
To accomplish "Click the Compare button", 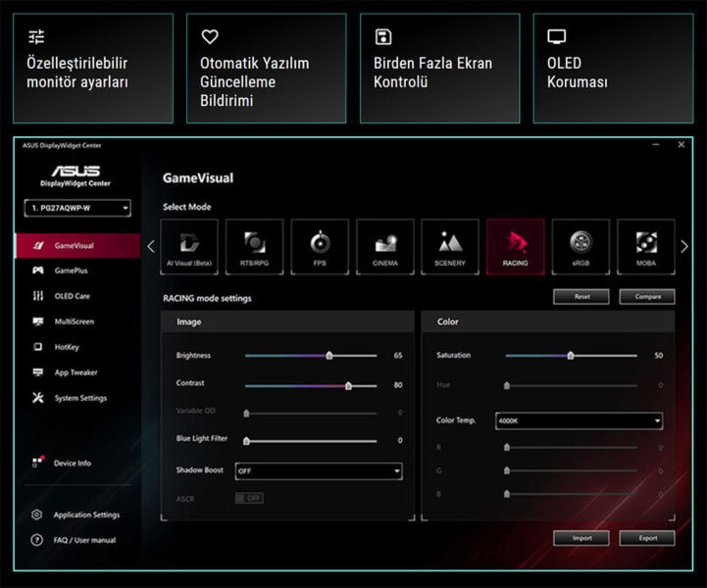I will tap(647, 297).
